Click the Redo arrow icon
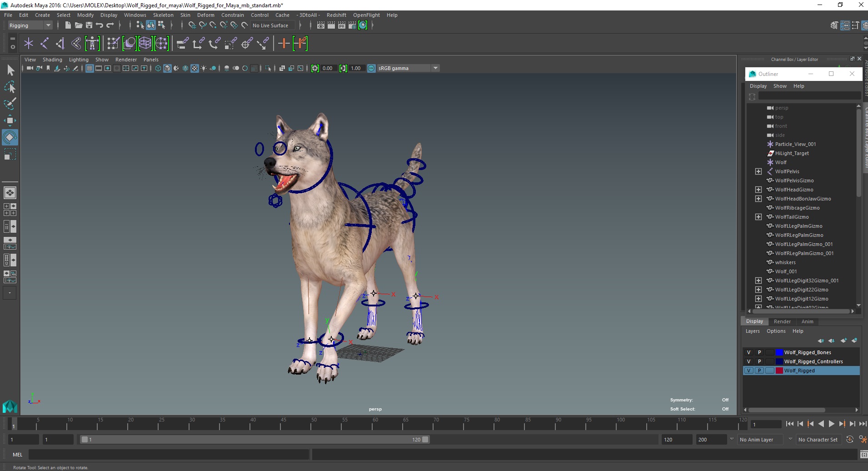Image resolution: width=868 pixels, height=471 pixels. [110, 25]
